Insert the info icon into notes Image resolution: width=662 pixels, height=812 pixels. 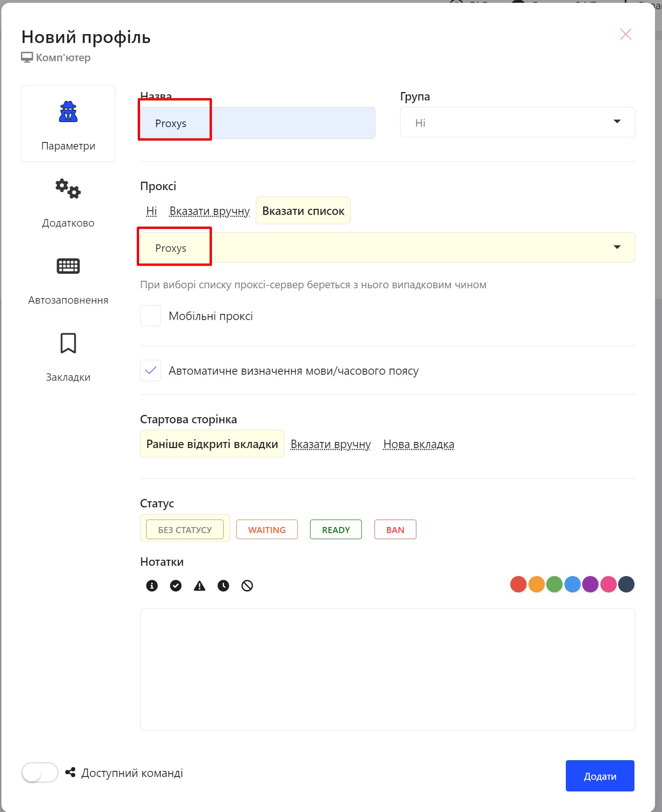152,585
